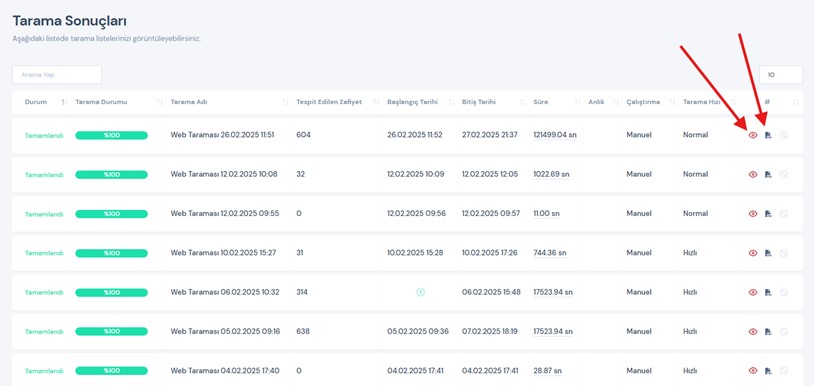Click Tamamlandı status of the 26.02.2025 11:51 scan
814x386 pixels.
(44, 135)
